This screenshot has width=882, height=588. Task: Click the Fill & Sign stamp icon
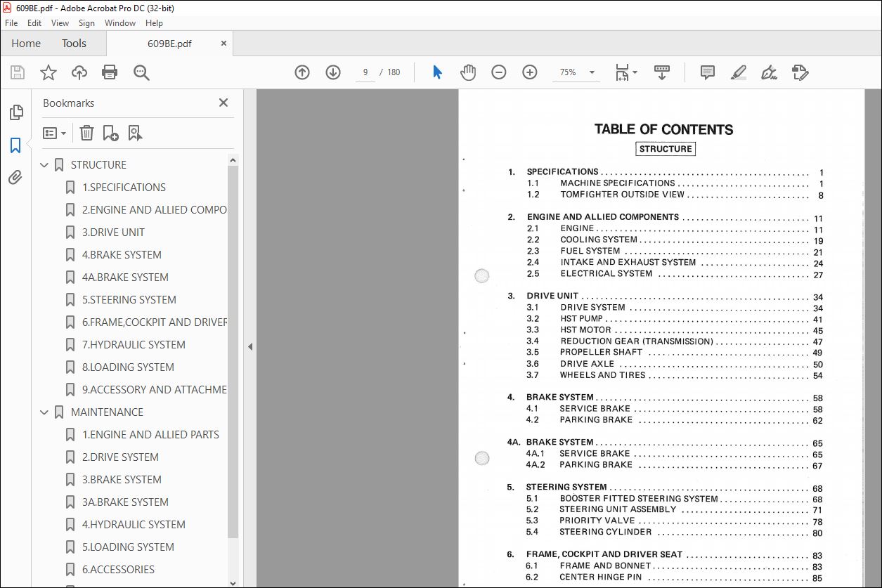(800, 72)
